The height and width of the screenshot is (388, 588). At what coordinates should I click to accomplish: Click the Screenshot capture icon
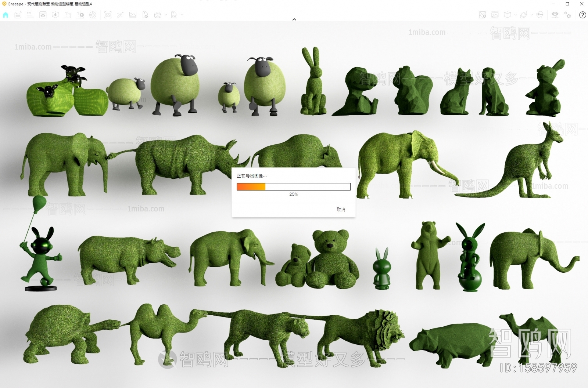108,15
